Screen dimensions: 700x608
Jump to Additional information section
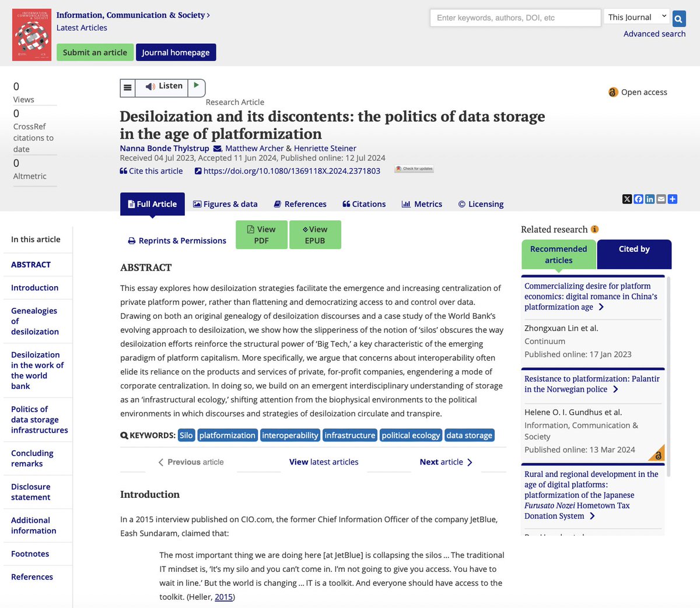coord(34,525)
